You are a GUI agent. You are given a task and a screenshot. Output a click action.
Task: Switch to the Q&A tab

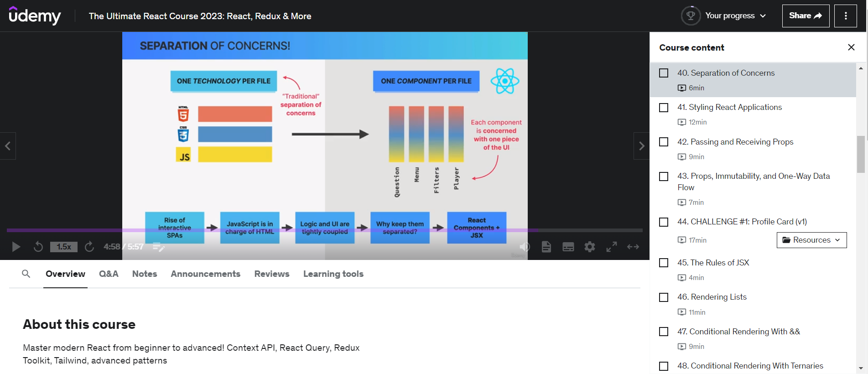point(109,274)
